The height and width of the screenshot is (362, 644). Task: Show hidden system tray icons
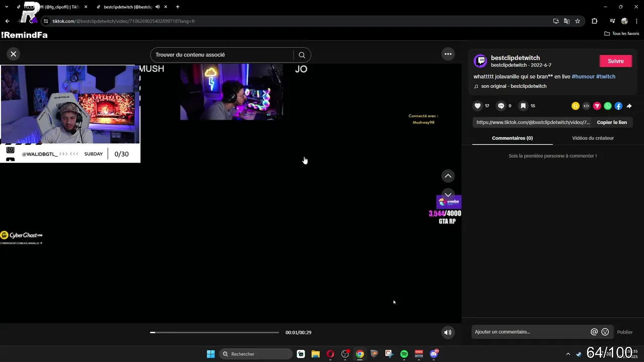pos(568,354)
